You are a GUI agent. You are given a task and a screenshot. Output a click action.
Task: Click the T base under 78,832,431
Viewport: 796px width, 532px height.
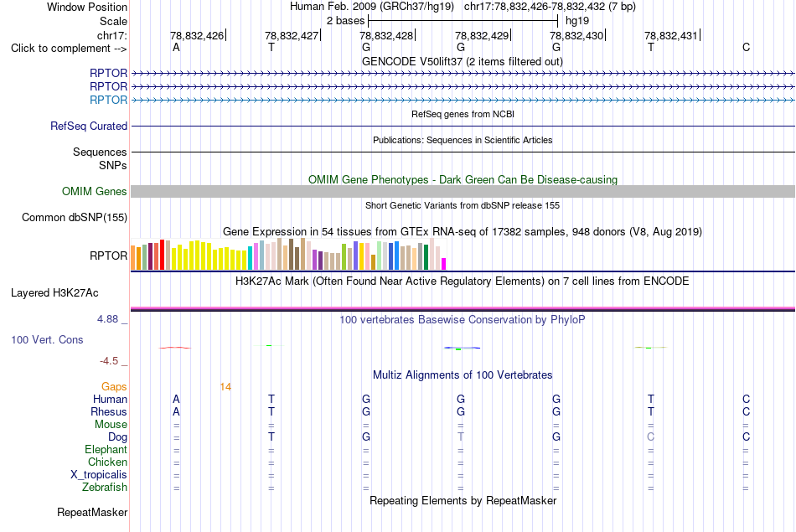(651, 48)
